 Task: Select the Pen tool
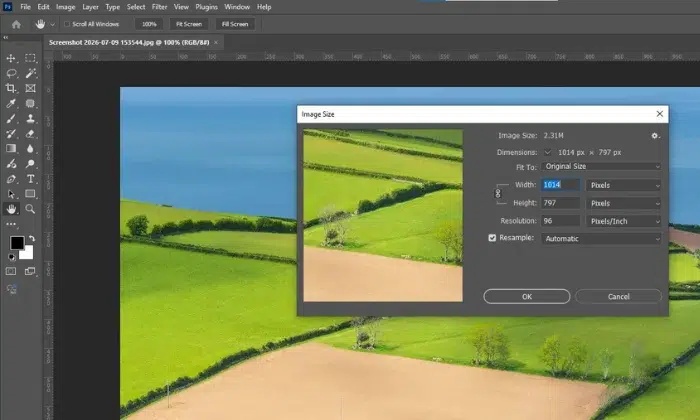(11, 179)
